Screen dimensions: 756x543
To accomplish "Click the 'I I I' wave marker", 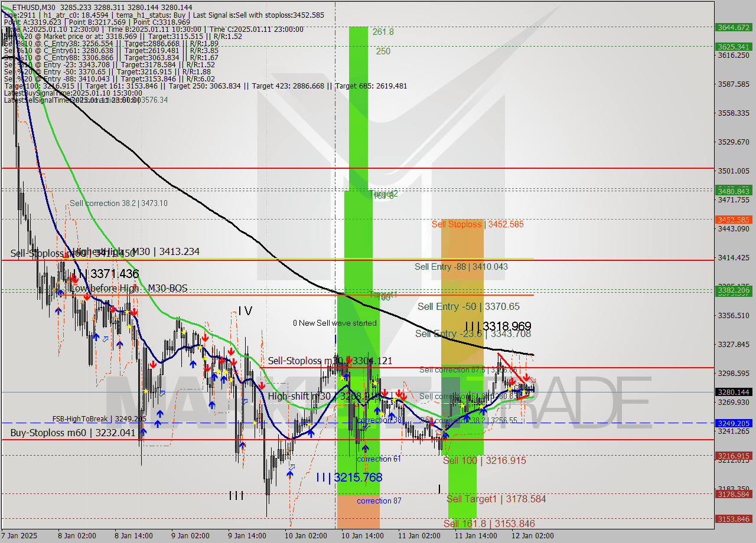I will tap(236, 496).
